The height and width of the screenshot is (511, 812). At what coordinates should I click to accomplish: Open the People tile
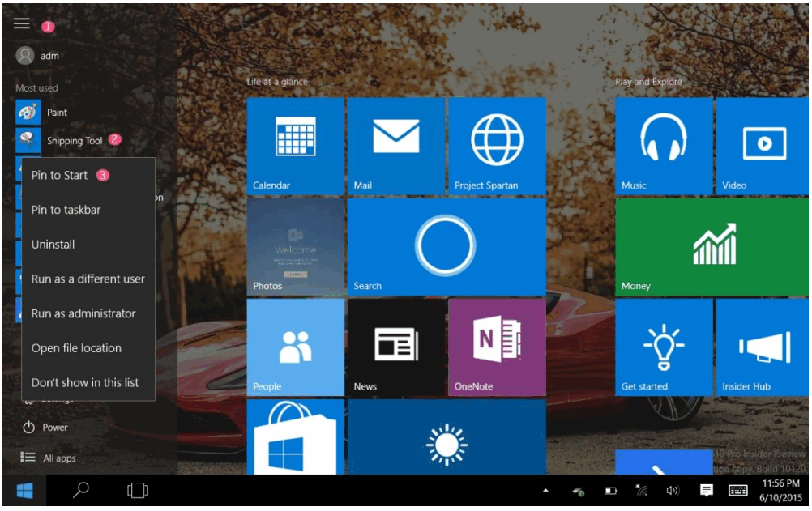pyautogui.click(x=295, y=347)
